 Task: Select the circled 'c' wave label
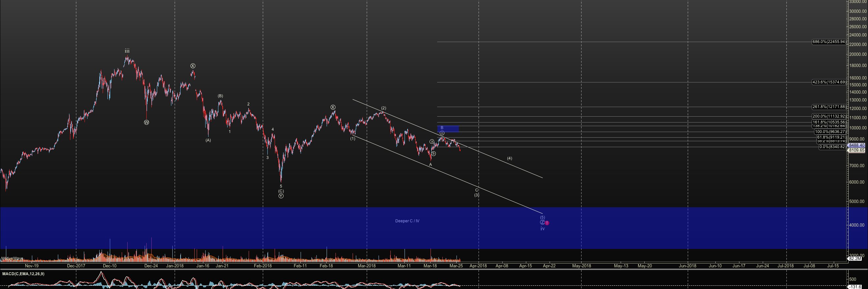click(442, 133)
